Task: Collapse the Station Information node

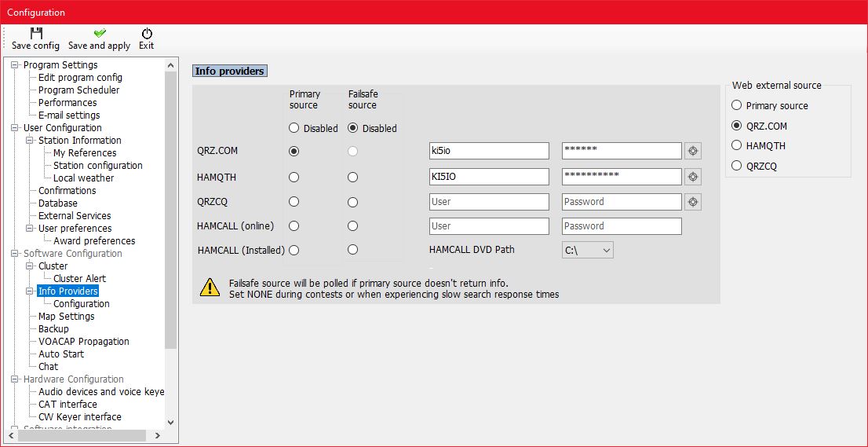Action: pyautogui.click(x=29, y=140)
